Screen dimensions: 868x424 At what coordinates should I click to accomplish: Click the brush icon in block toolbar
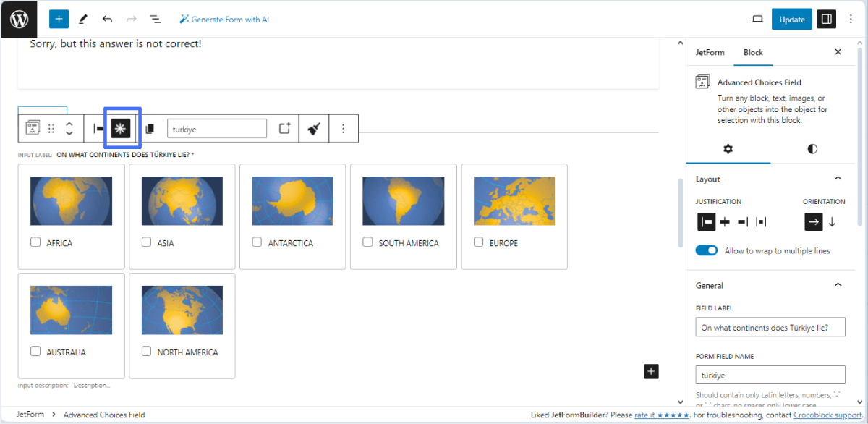click(314, 129)
